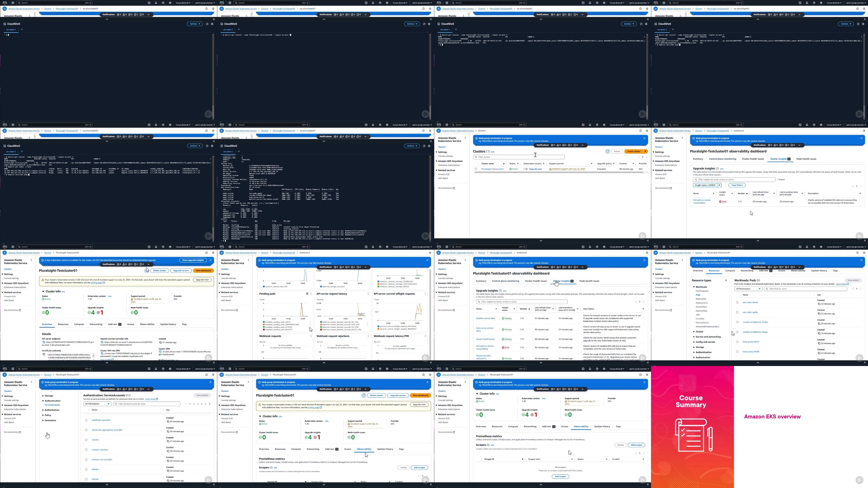868x488 pixels.
Task: Select the aws-node-qgd6j pod radio button
Action: (737, 312)
